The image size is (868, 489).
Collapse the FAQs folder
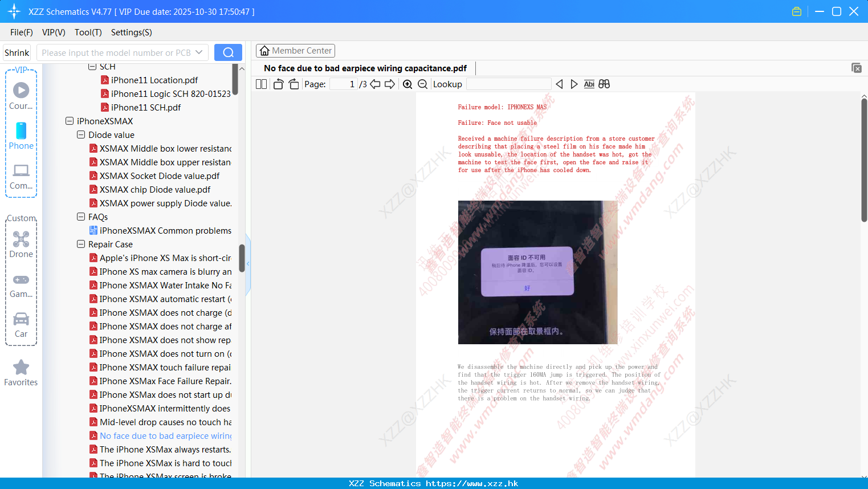81,217
